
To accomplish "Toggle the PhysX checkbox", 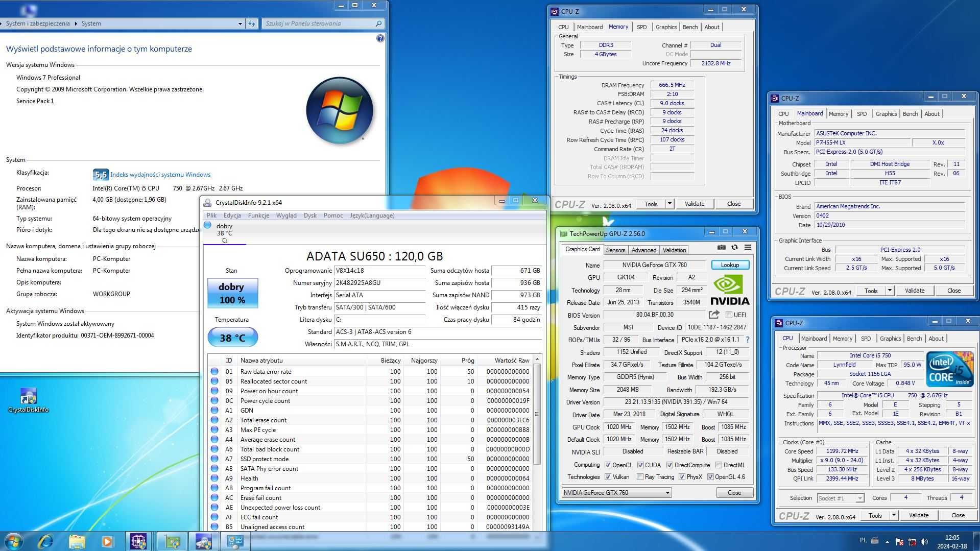I will click(682, 477).
